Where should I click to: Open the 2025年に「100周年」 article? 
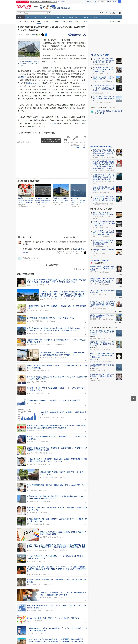[63, 533]
